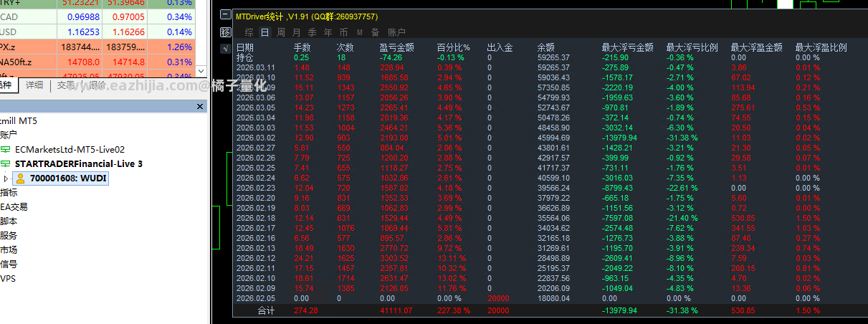Click the MTDriver统计 V1.91 panel title
Screen dimensions: 868x324
[307, 16]
